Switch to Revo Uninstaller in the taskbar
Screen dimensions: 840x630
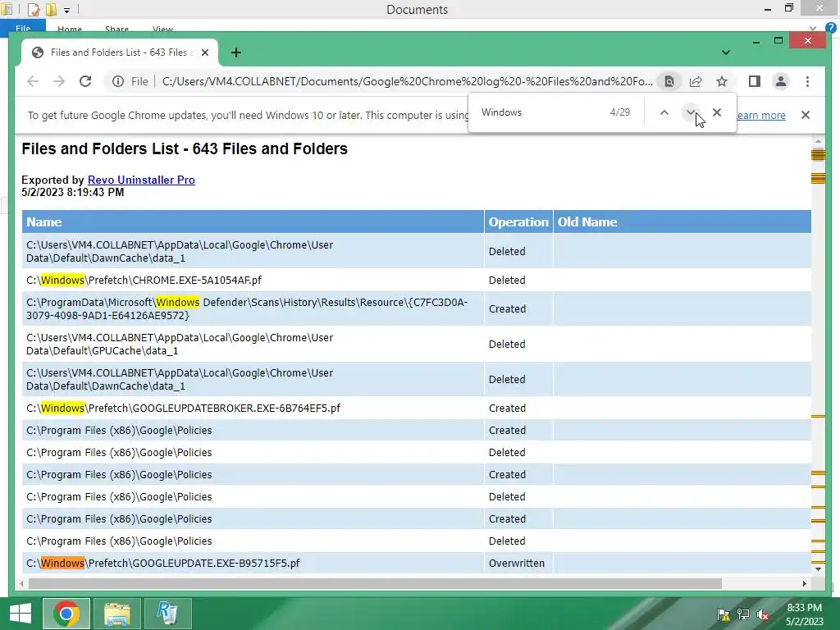(x=167, y=614)
